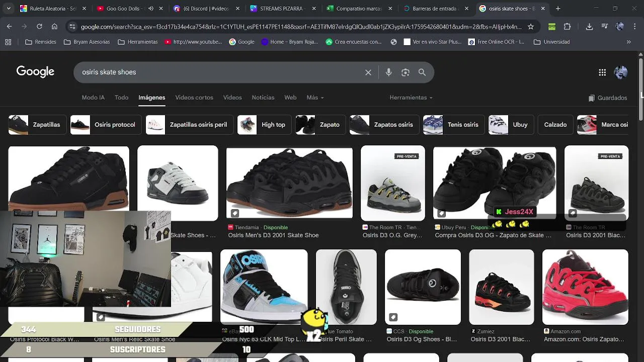Filter by the High top chip

coord(264,125)
